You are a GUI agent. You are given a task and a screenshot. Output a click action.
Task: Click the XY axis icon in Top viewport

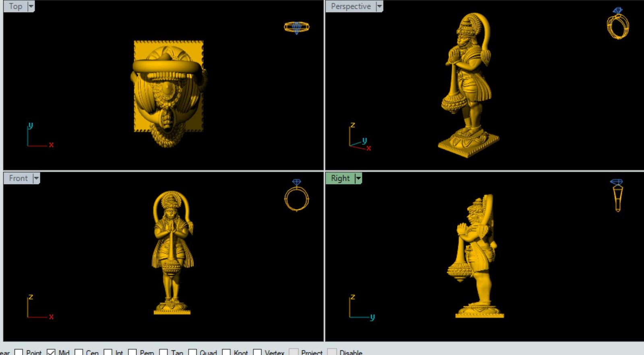[x=39, y=136]
